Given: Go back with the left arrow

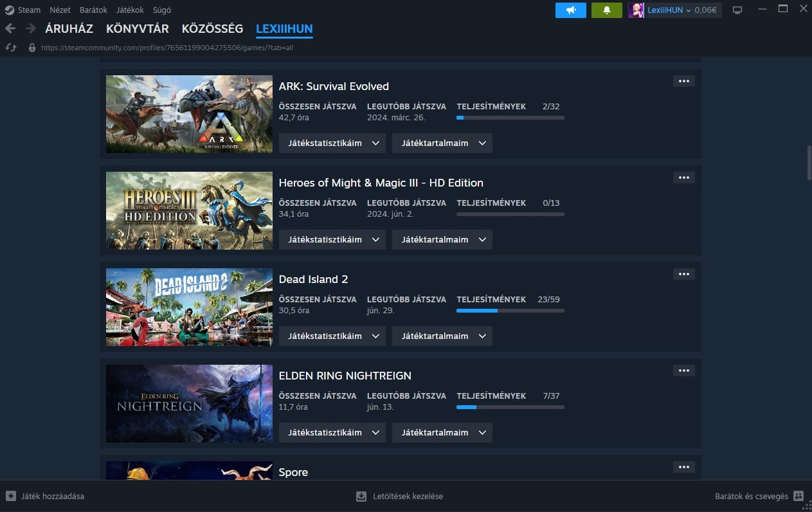Looking at the screenshot, I should click(10, 28).
